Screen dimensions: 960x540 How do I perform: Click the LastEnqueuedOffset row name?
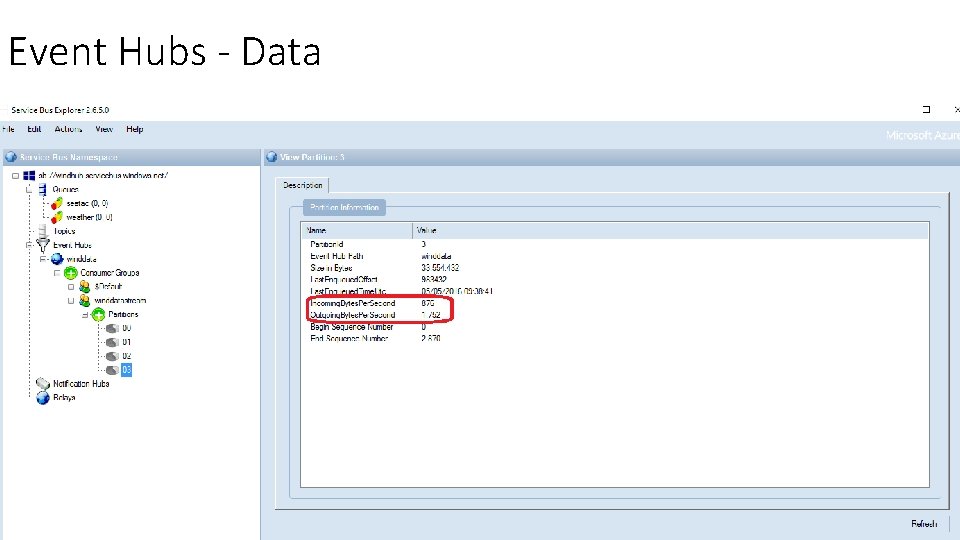343,279
